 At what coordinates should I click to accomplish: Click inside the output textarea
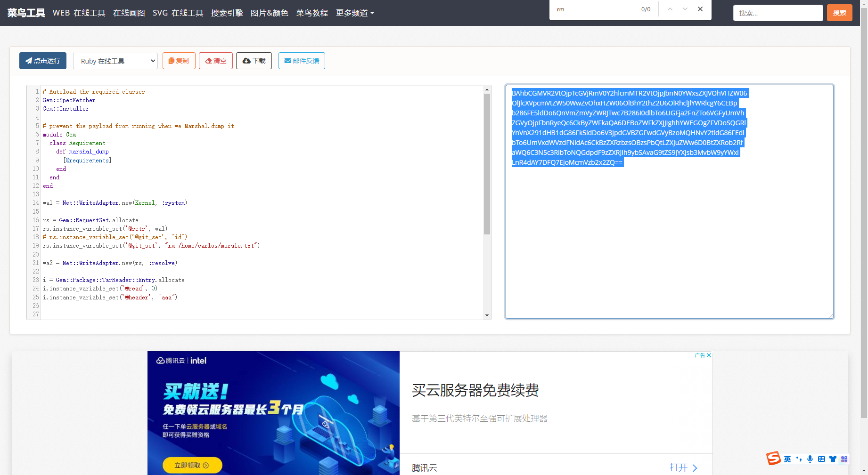click(x=670, y=201)
